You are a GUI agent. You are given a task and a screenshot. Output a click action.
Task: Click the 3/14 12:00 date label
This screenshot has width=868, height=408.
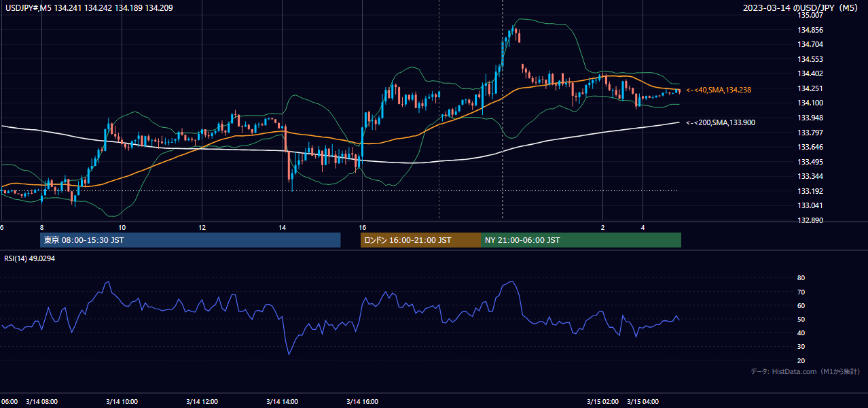(x=202, y=401)
